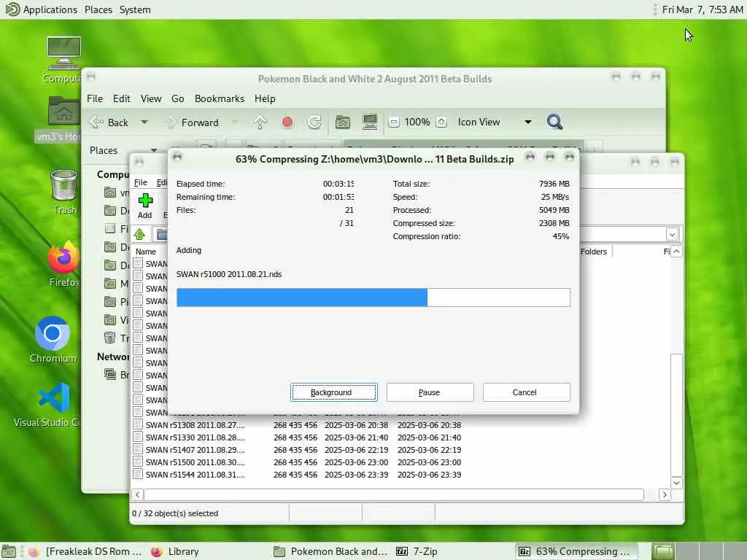This screenshot has width=747, height=560.
Task: Click the Up directory arrow icon
Action: coord(260,122)
